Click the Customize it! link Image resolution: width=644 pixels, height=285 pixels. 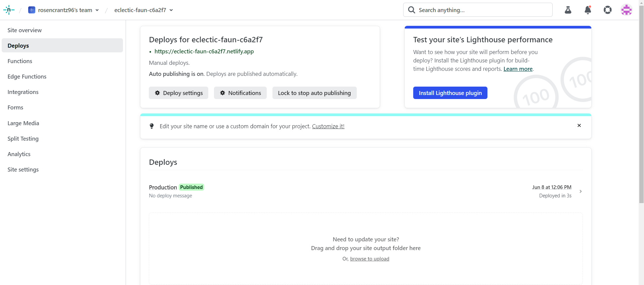tap(328, 126)
